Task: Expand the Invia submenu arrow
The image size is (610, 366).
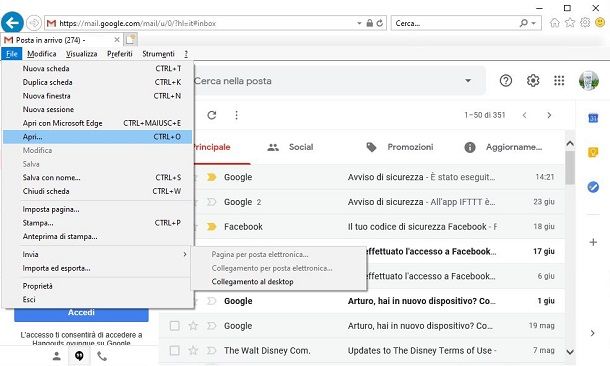Action: click(185, 254)
